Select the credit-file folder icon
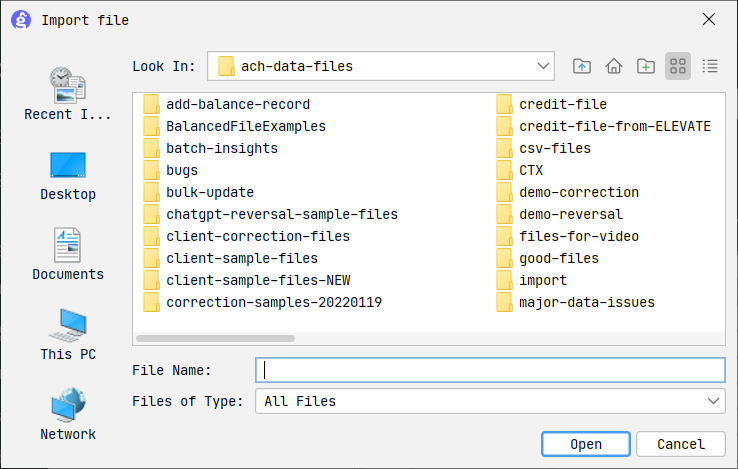Viewport: 738px width, 469px height. coord(504,104)
